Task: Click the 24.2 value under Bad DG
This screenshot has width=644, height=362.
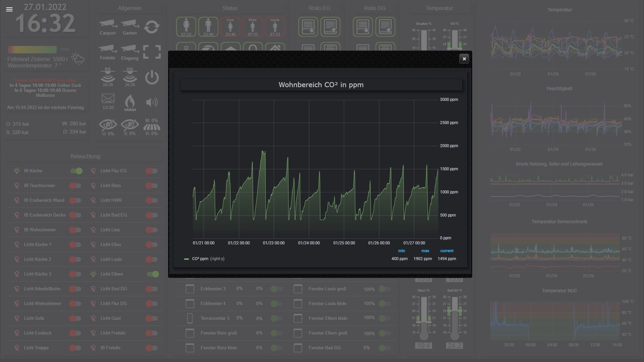Action: (x=454, y=346)
